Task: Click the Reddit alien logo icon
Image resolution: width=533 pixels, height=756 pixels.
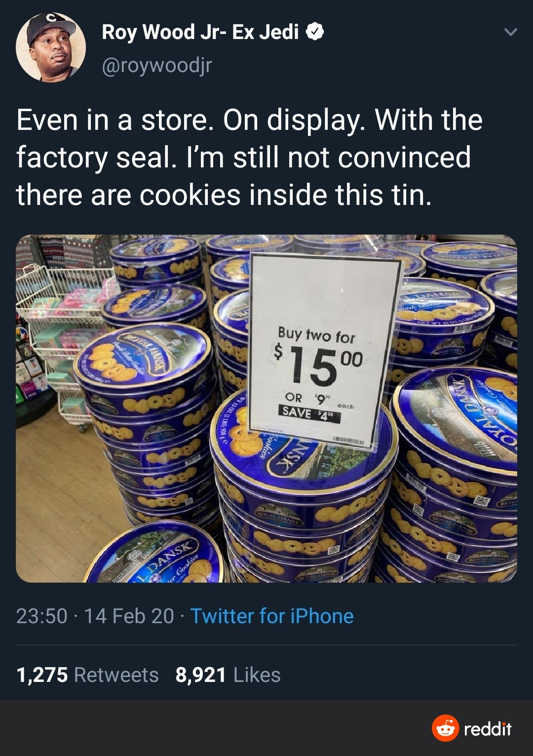Action: [x=445, y=728]
